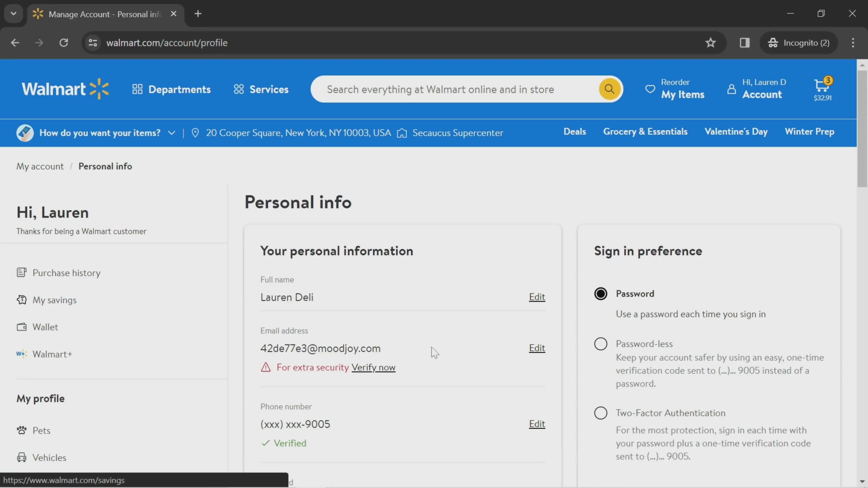Click the browser back arrow

(15, 43)
